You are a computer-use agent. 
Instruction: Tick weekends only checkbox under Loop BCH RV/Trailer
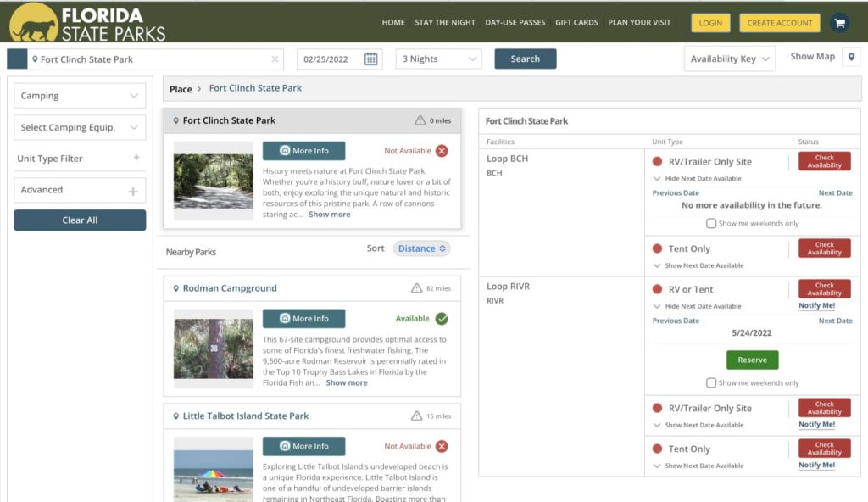[x=711, y=223]
